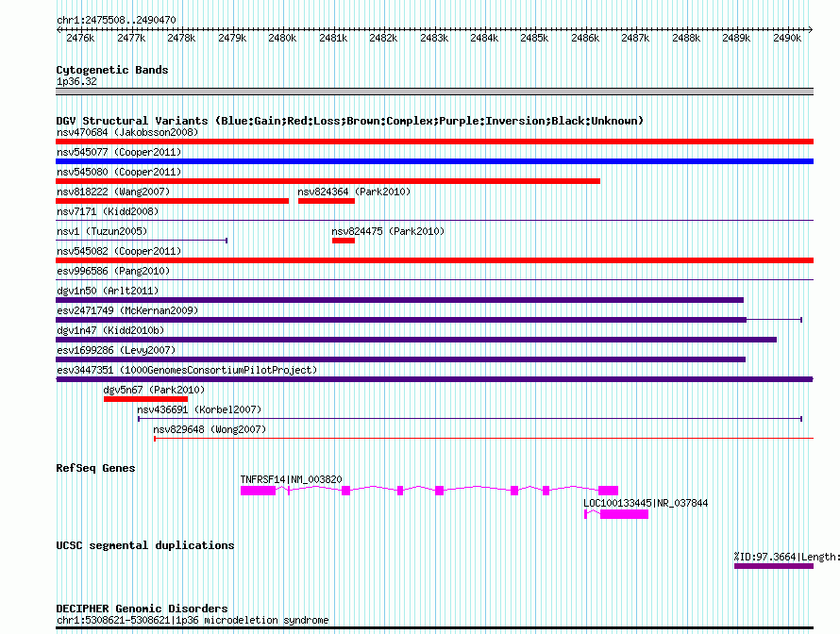The width and height of the screenshot is (840, 634).
Task: Click the 2483k ruler tick label
Action: [x=434, y=38]
